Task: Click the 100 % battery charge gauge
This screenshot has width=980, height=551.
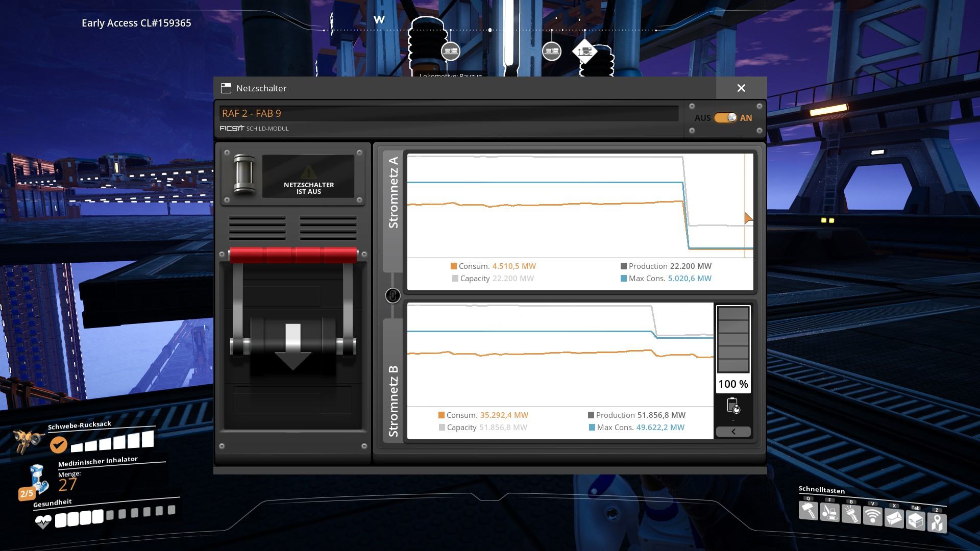Action: pyautogui.click(x=733, y=349)
